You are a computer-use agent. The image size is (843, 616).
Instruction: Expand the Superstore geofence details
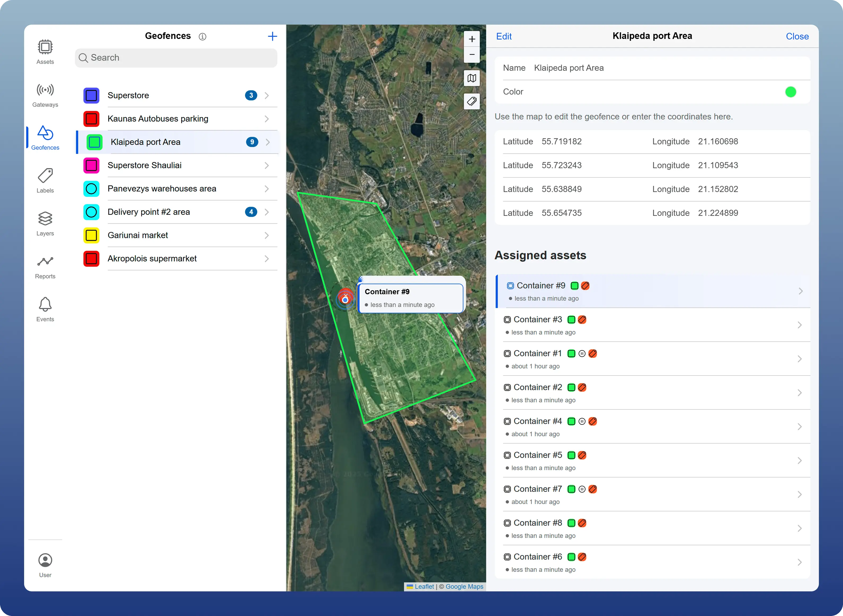click(x=267, y=95)
